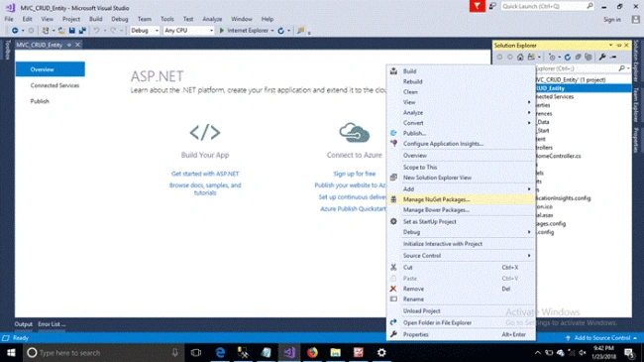Viewport: 644px width, 362px height.
Task: Click the Solution Explorer Refresh icon
Action: click(567, 58)
